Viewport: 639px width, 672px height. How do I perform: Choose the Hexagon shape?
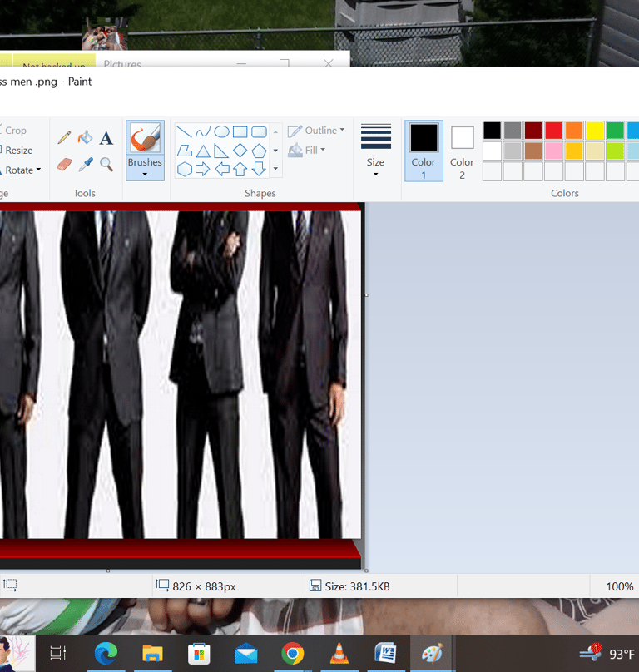(185, 170)
